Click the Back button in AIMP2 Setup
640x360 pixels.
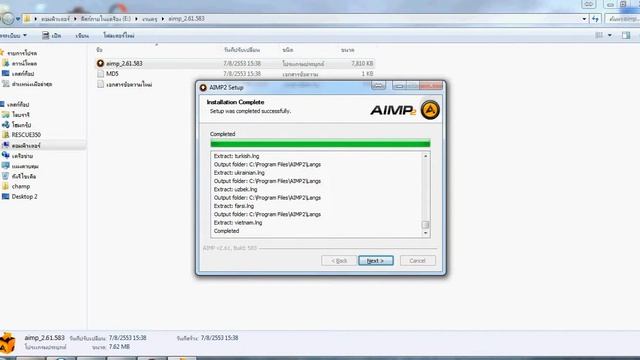point(339,260)
